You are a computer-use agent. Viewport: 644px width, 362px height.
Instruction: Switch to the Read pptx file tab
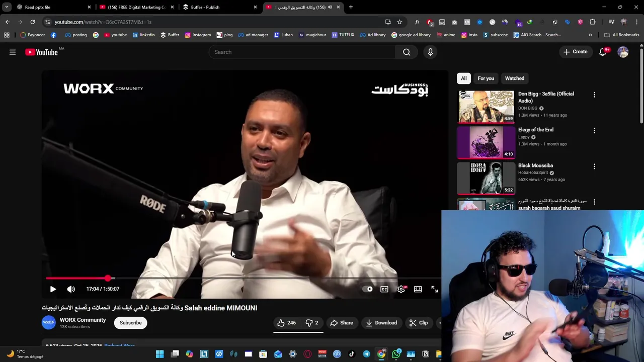(53, 7)
